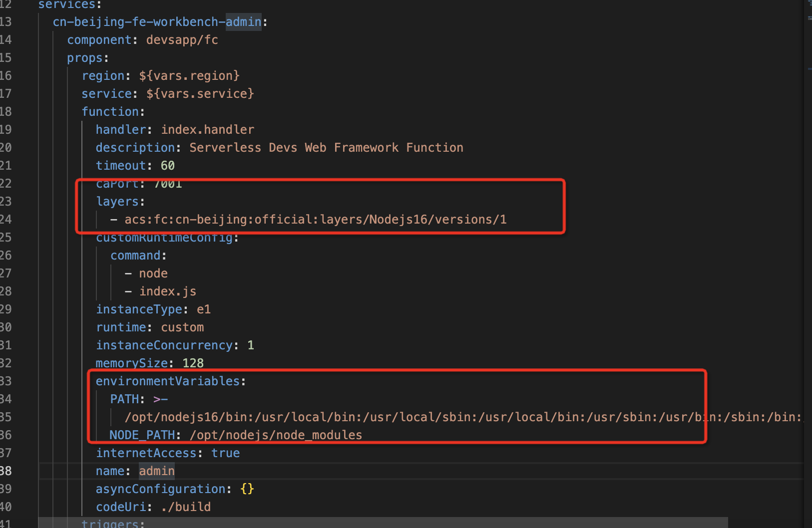Place cursor on the services: key
Screen dimensions: 812x528
click(x=68, y=5)
